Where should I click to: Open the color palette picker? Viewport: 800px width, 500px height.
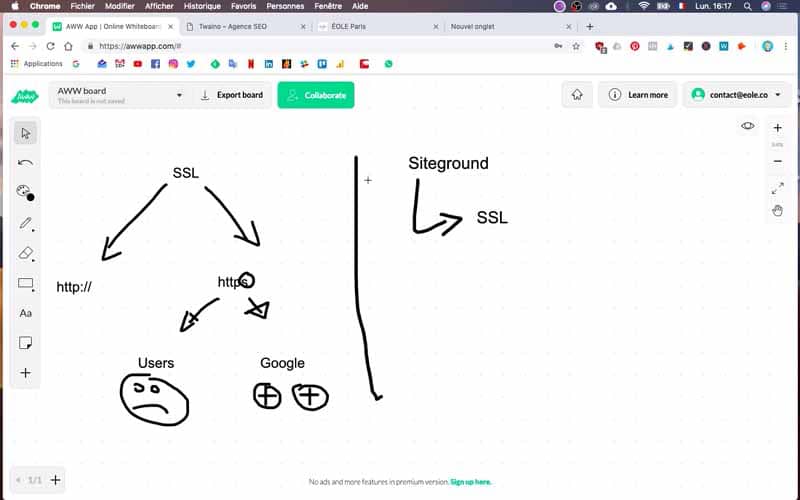tap(25, 192)
